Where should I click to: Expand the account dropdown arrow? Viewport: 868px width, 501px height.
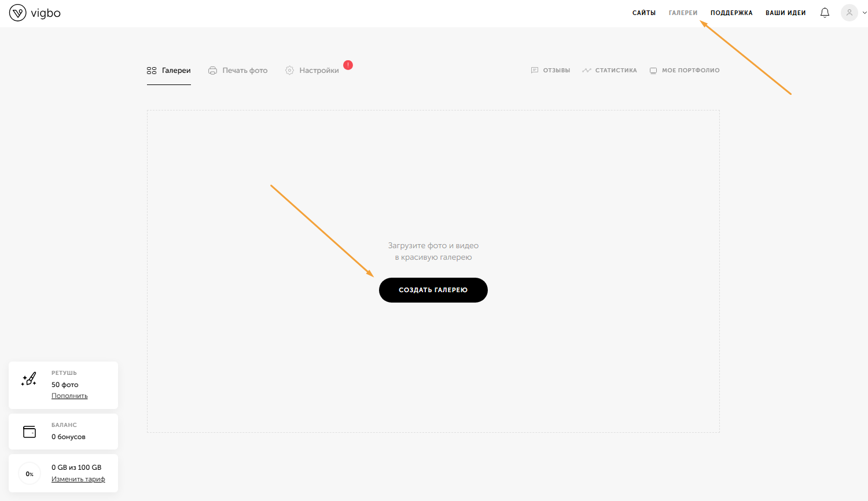pos(865,13)
